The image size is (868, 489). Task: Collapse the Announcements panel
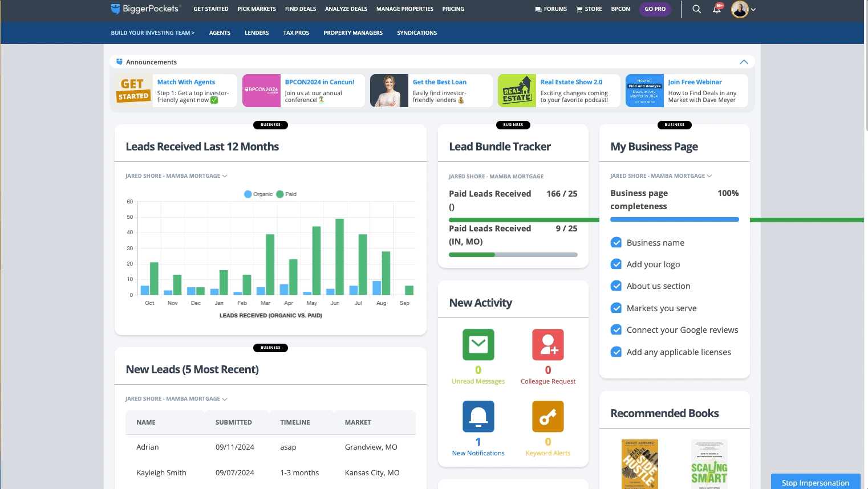point(744,62)
